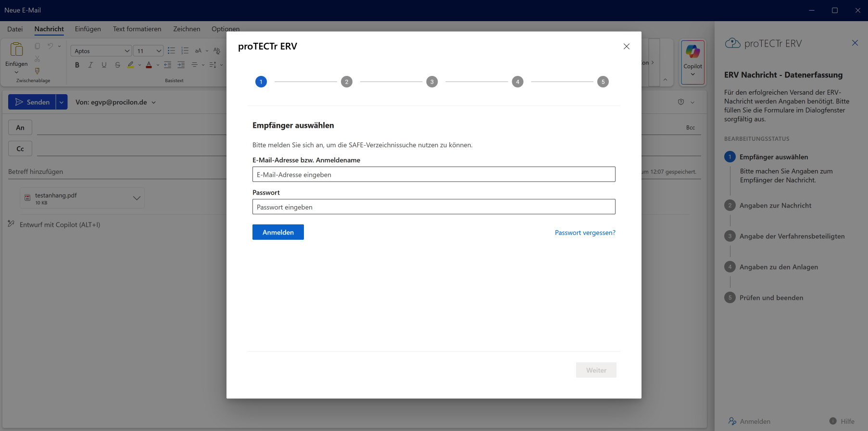
Task: Click the proTECTr ERV cloud logo icon
Action: (x=732, y=43)
